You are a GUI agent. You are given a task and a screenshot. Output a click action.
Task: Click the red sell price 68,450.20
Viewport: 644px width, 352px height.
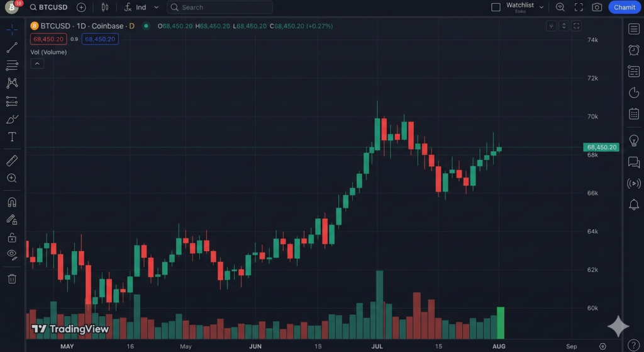(x=48, y=39)
